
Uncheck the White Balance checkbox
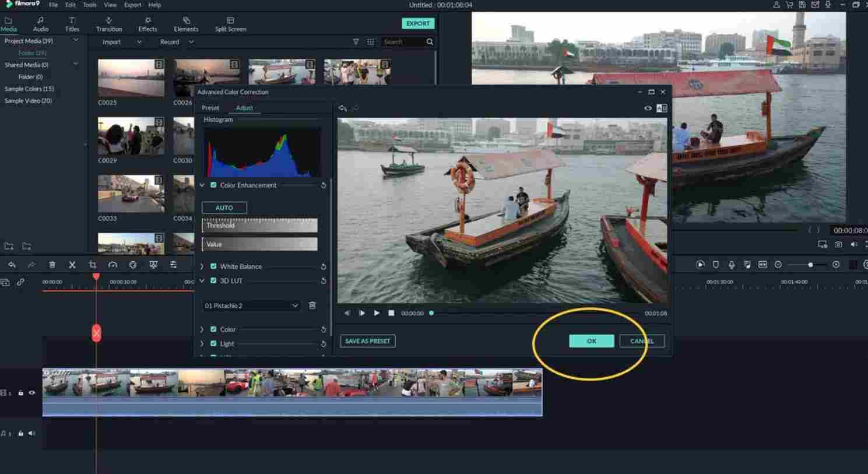(213, 266)
